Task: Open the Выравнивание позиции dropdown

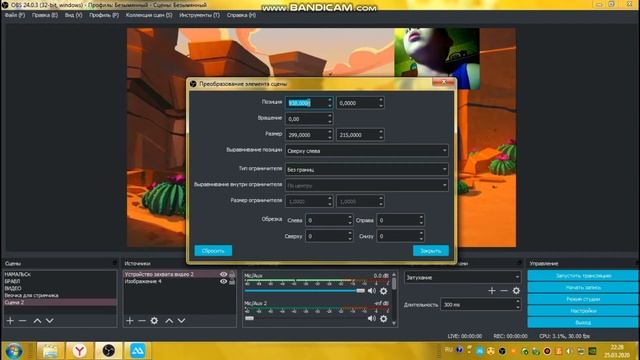Action: [367, 151]
